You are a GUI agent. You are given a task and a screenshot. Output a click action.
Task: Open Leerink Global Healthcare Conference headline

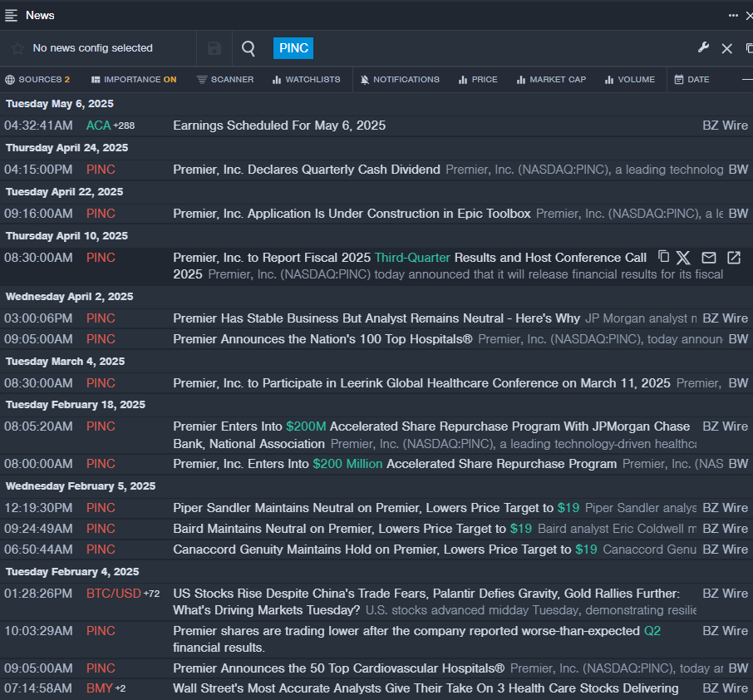coord(421,383)
